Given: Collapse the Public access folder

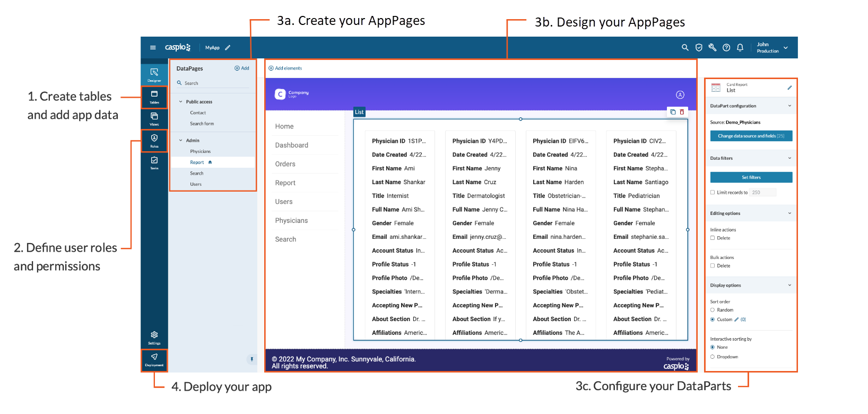Looking at the screenshot, I should (180, 102).
